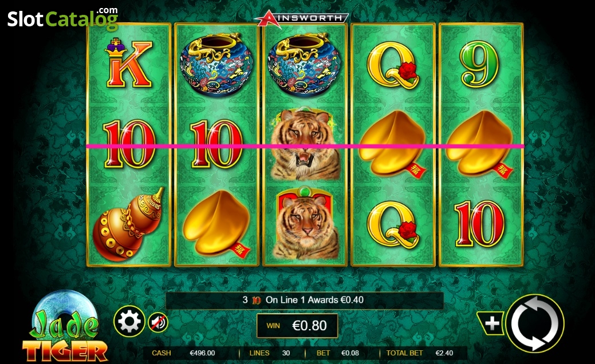595x364 pixels.
Task: Open the SlotCatalog.com link
Action: point(63,18)
